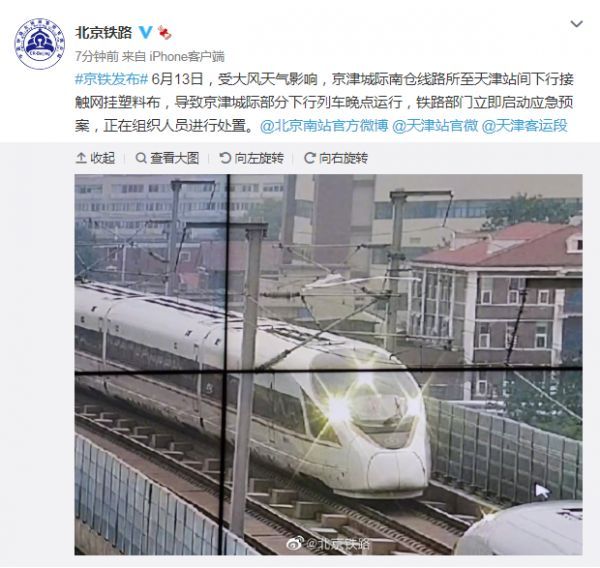Viewport: 600px width, 568px height.
Task: Collapse the image with 收起
Action: 96,158
